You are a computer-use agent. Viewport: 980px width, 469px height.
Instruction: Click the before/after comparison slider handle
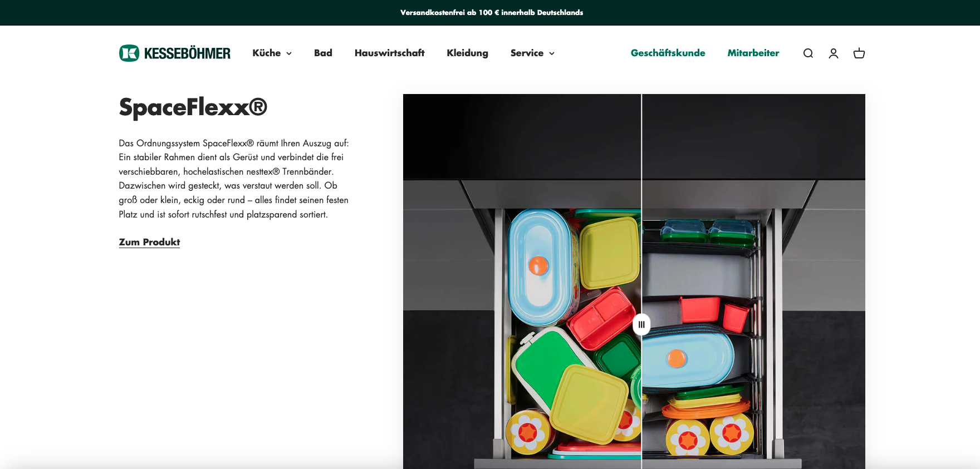click(x=641, y=324)
